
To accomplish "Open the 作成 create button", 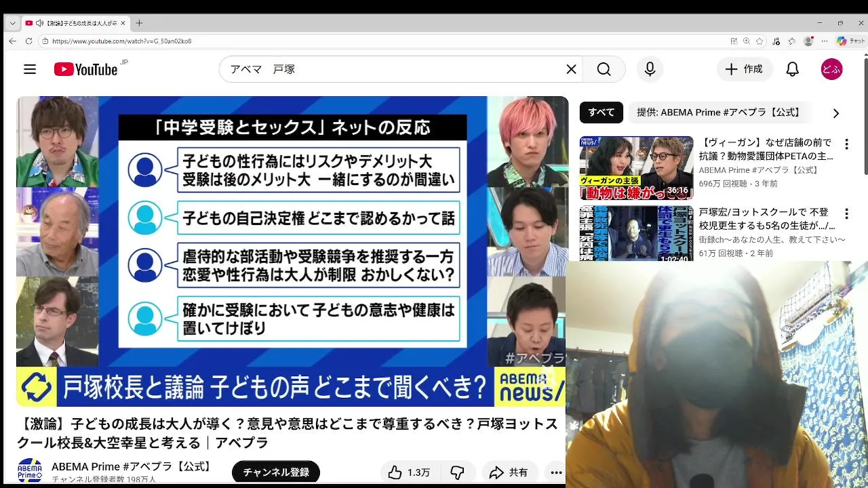I will 745,69.
